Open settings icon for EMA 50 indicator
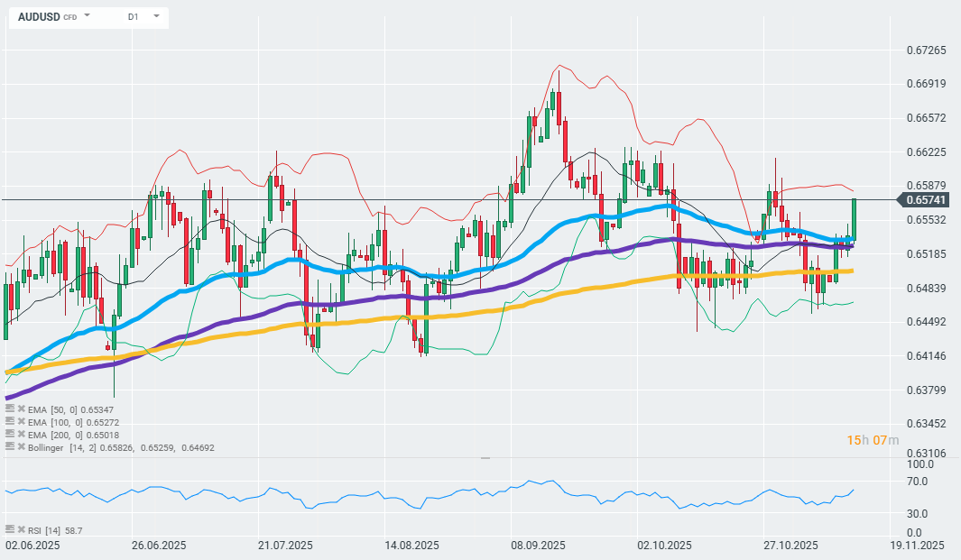 click(9, 409)
